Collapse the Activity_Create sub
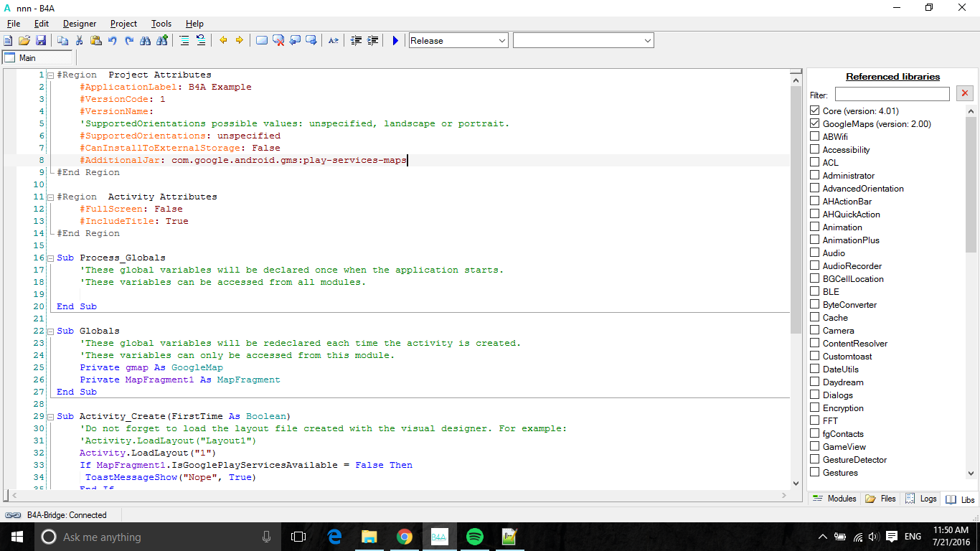Screen dimensions: 980x551 click(x=50, y=416)
